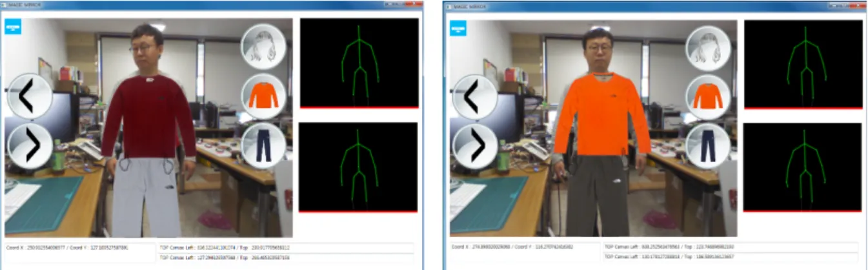868x270 pixels.
Task: Click the camera view showing the orange shirt
Action: click(593, 128)
